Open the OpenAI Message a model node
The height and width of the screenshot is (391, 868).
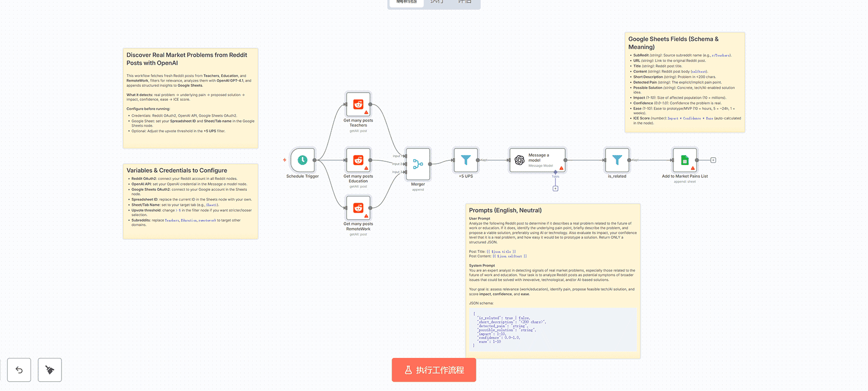click(537, 160)
